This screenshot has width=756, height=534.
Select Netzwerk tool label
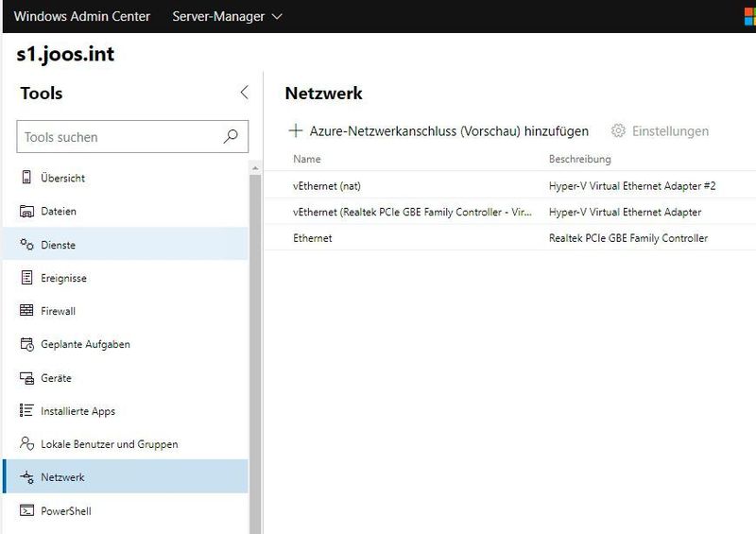(x=62, y=477)
